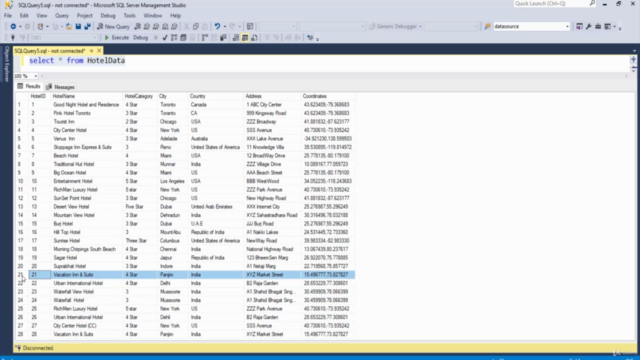This screenshot has width=640, height=360.
Task: Click the select * from HotelData query text
Action: pyautogui.click(x=77, y=60)
